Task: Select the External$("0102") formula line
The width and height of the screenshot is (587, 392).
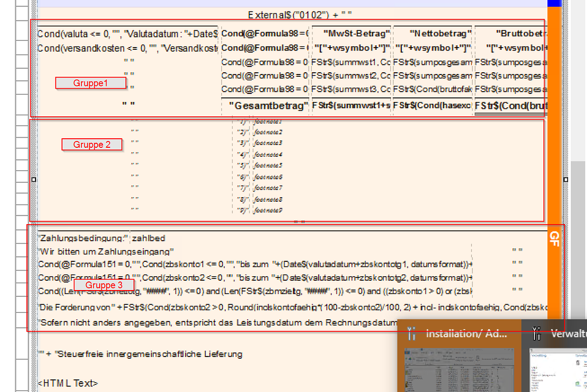Action: (x=299, y=14)
